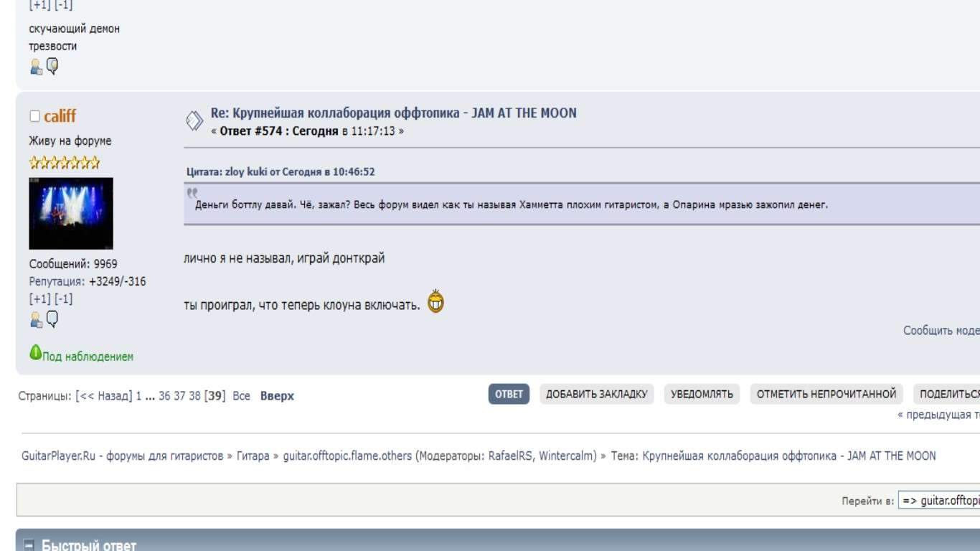Open "GuitarPlayer.Ru - форумы для гитаристов" breadcrumb

123,456
